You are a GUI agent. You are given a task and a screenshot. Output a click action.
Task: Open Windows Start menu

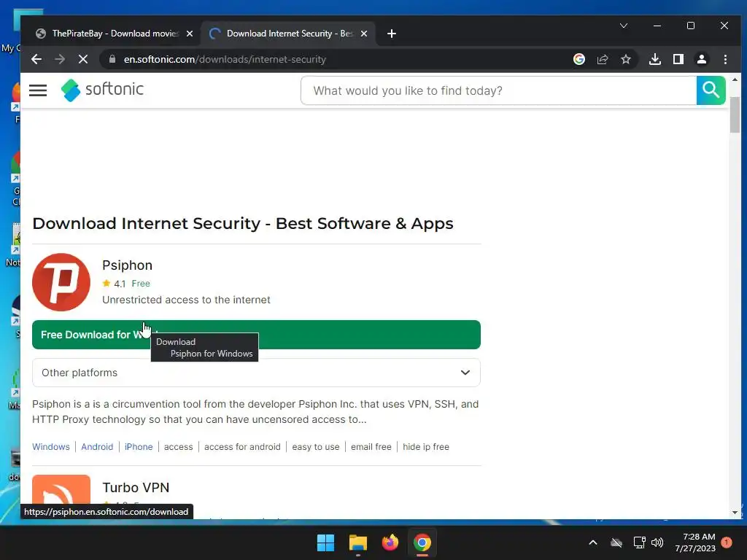326,542
